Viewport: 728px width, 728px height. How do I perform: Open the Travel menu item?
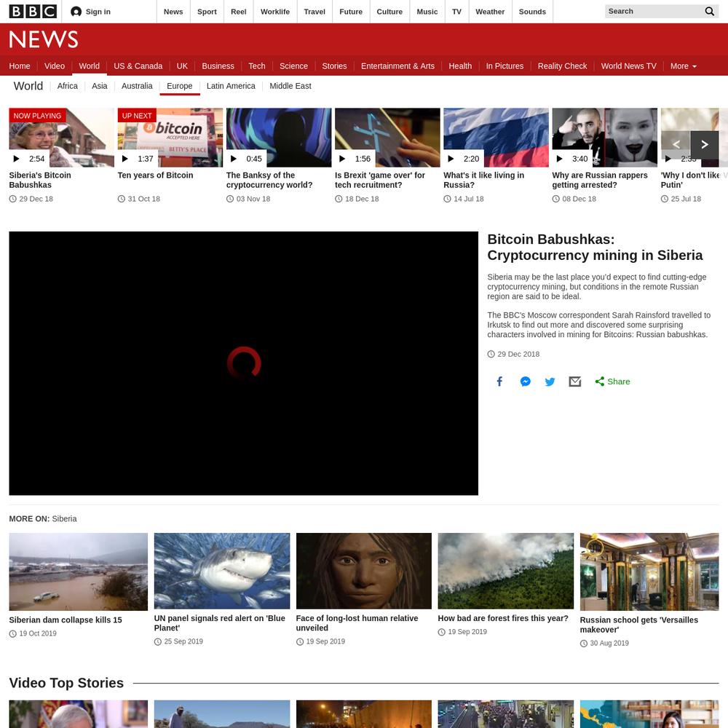click(x=314, y=12)
